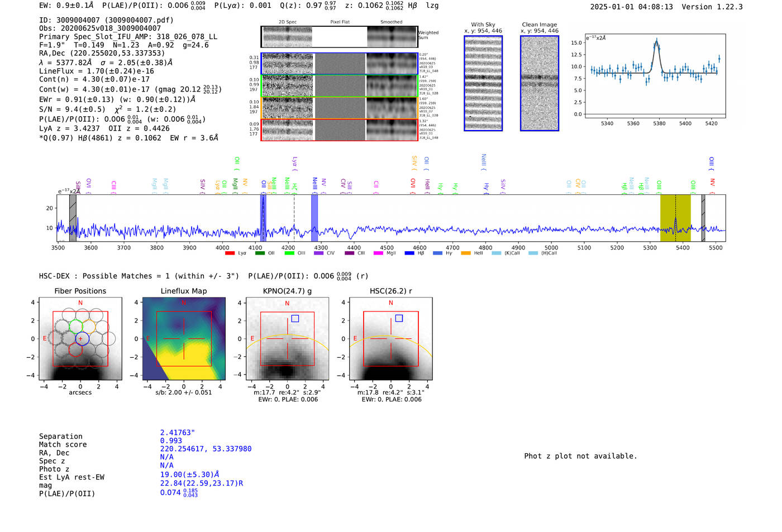Click the LyA z = 3.4237 text
The width and height of the screenshot is (782, 532).
(70, 128)
